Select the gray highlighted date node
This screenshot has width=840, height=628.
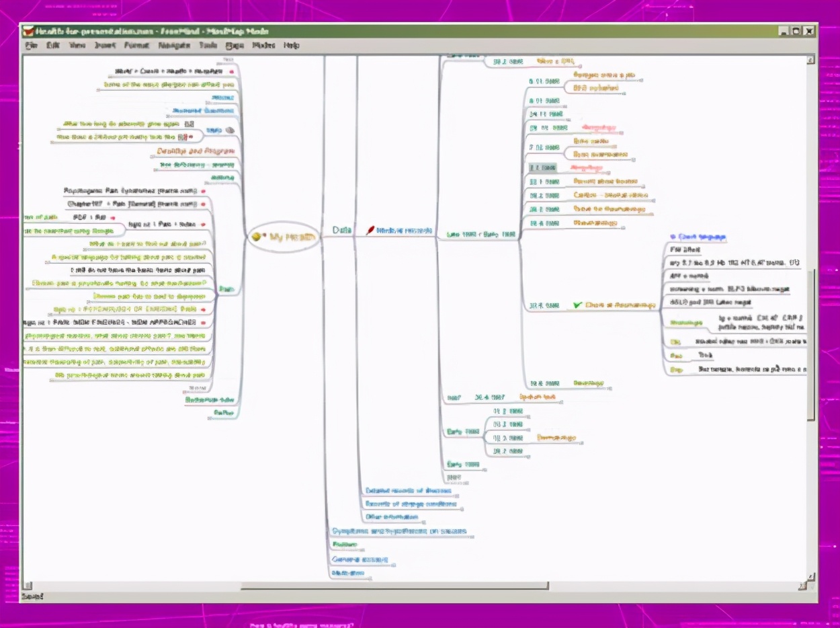pos(542,168)
